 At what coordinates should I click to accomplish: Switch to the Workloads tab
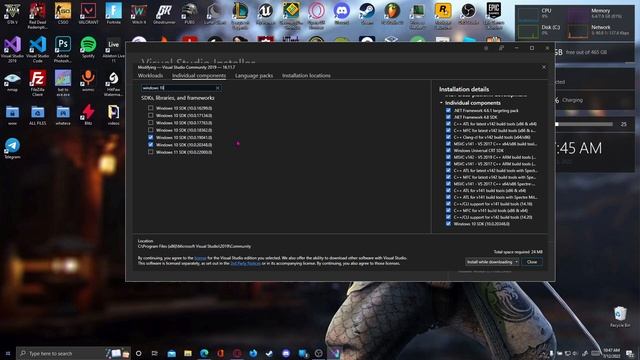pos(150,76)
